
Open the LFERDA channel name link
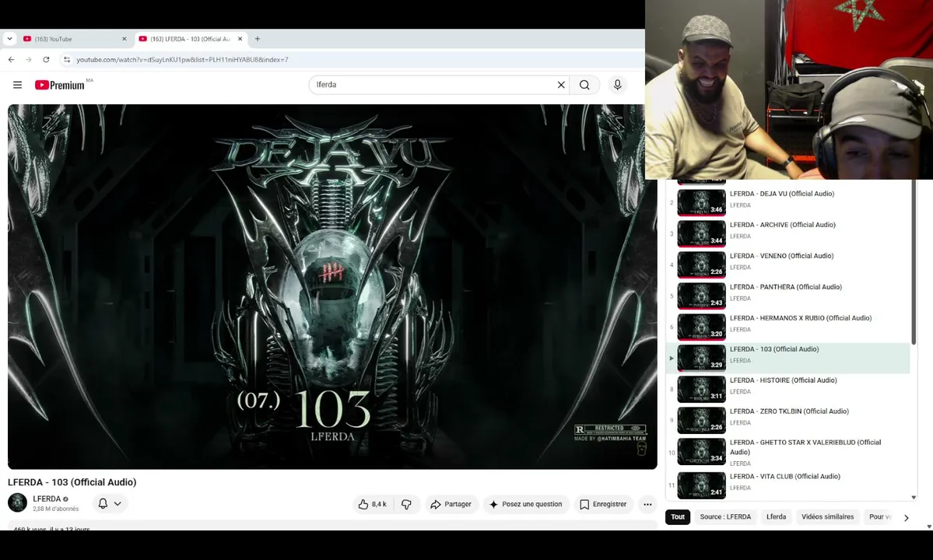[47, 499]
